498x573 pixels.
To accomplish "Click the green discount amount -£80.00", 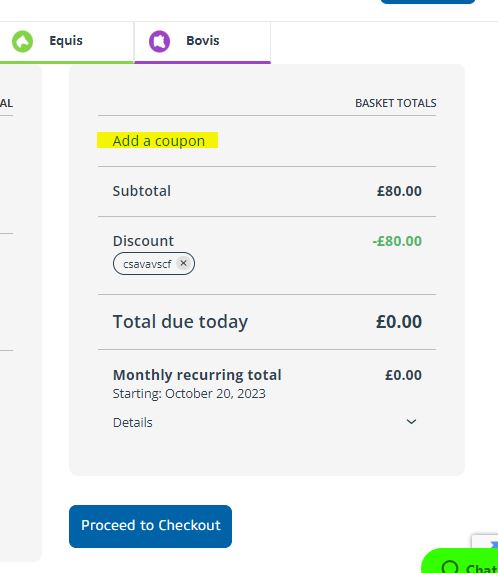I will point(397,241).
